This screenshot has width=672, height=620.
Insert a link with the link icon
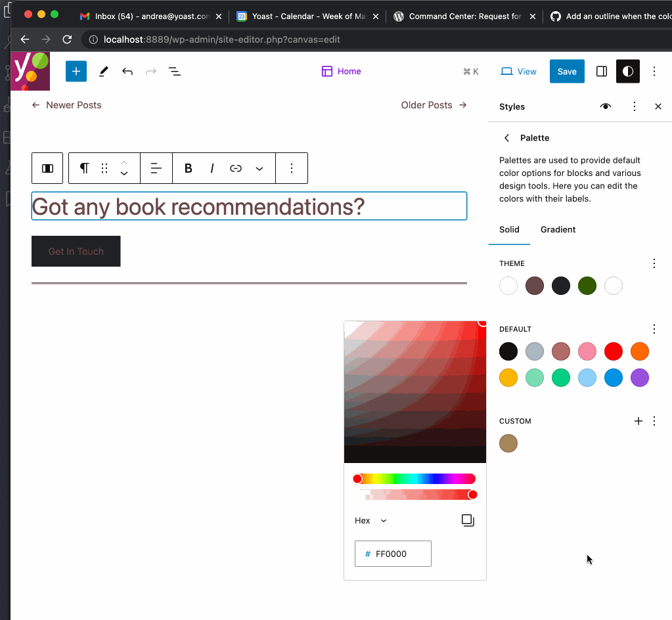[x=236, y=168]
